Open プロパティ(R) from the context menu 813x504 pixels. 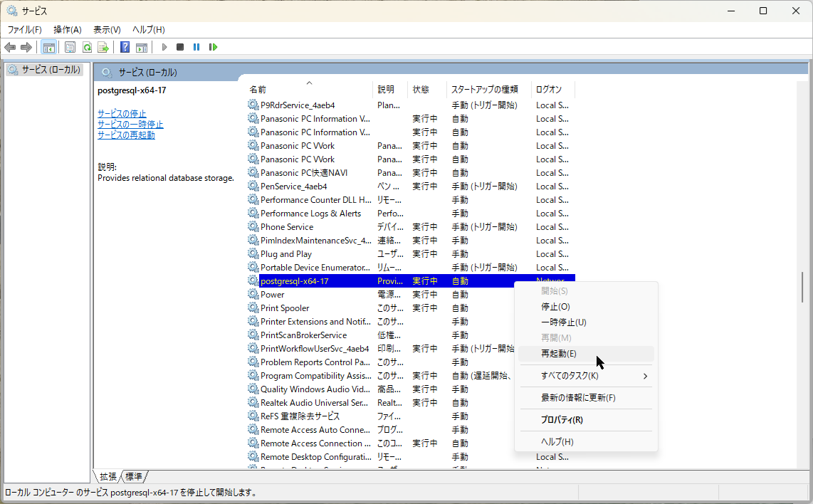pos(562,420)
